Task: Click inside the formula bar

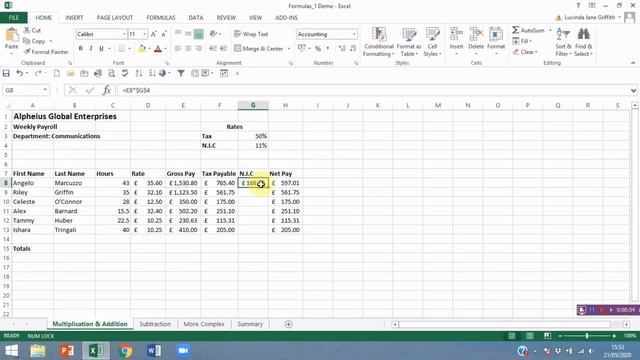Action: pos(373,90)
